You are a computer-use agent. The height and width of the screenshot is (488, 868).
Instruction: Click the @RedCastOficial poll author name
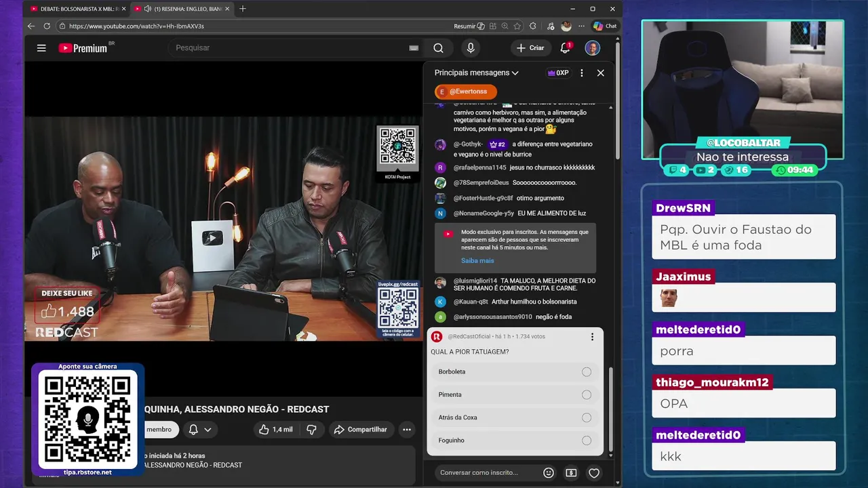(x=469, y=336)
